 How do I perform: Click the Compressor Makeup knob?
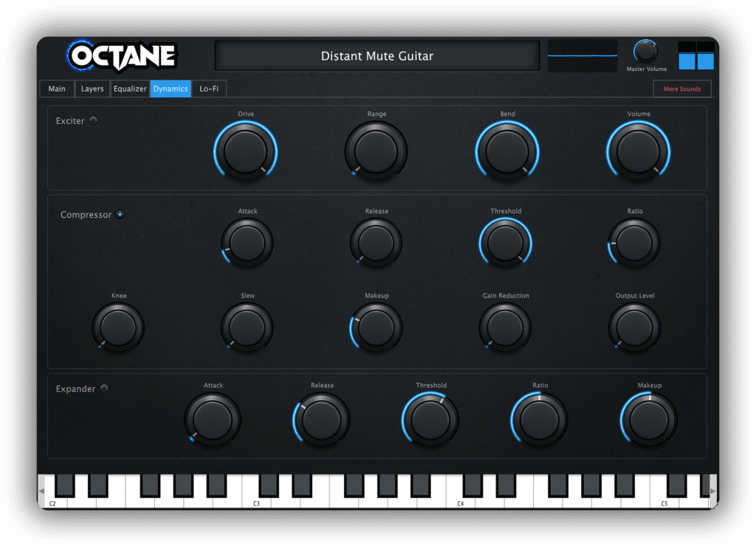click(376, 328)
